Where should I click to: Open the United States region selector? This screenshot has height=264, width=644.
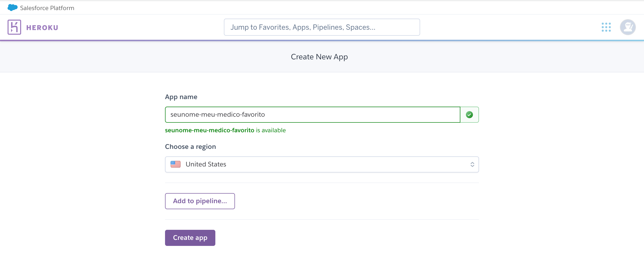[322, 164]
